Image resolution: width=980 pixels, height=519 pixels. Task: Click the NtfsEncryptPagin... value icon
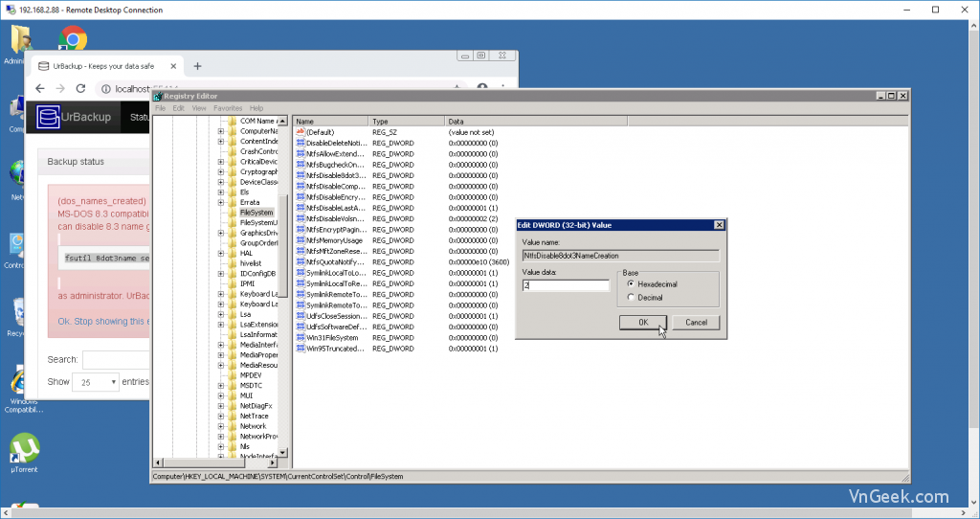[x=300, y=230]
